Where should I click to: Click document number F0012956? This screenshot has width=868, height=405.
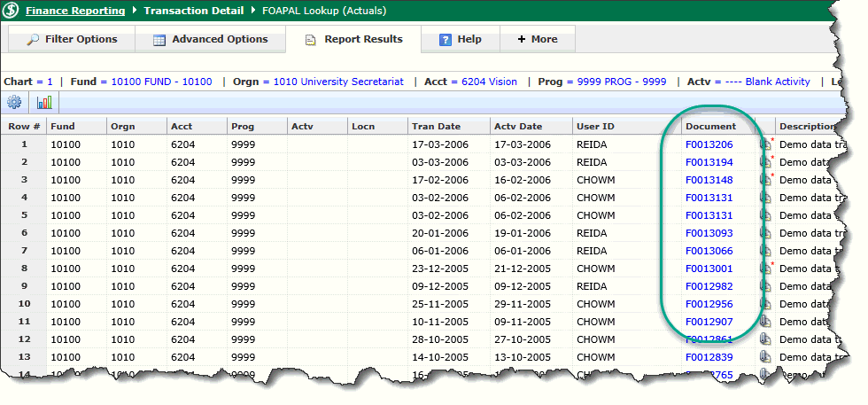(x=709, y=303)
